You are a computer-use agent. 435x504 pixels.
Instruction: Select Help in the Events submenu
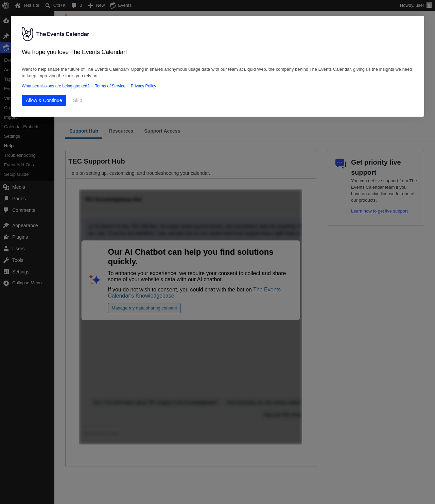point(9,146)
